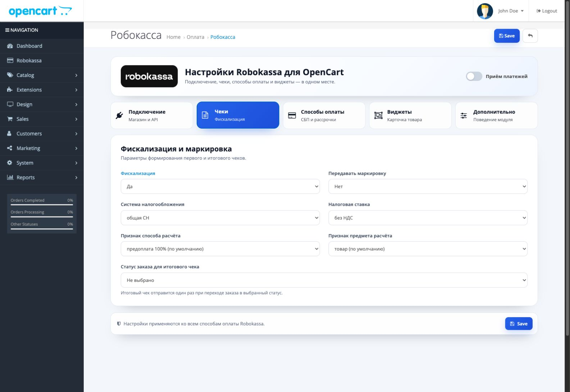Expand the Customers menu chevron
This screenshot has width=570, height=392.
[x=76, y=134]
